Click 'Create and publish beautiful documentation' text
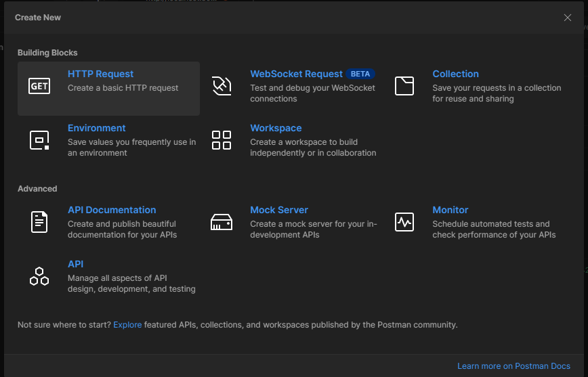588x377 pixels. click(122, 229)
